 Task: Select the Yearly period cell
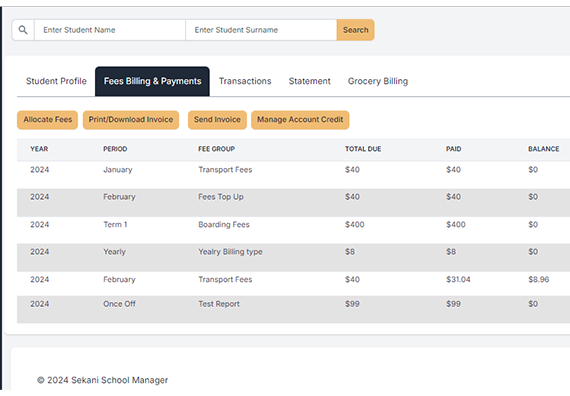pos(115,252)
